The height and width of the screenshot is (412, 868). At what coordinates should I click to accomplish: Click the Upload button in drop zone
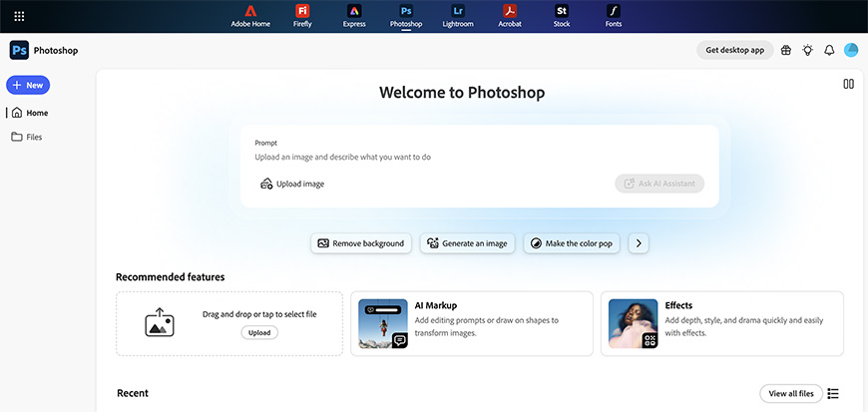pos(259,332)
